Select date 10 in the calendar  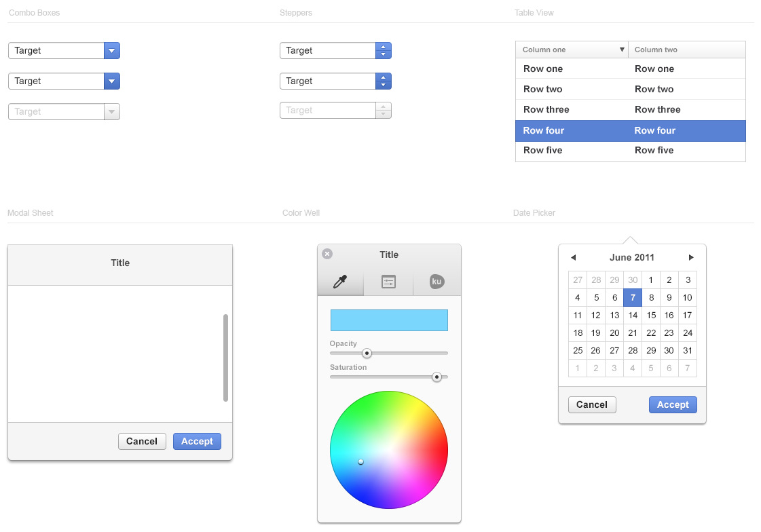coord(688,298)
